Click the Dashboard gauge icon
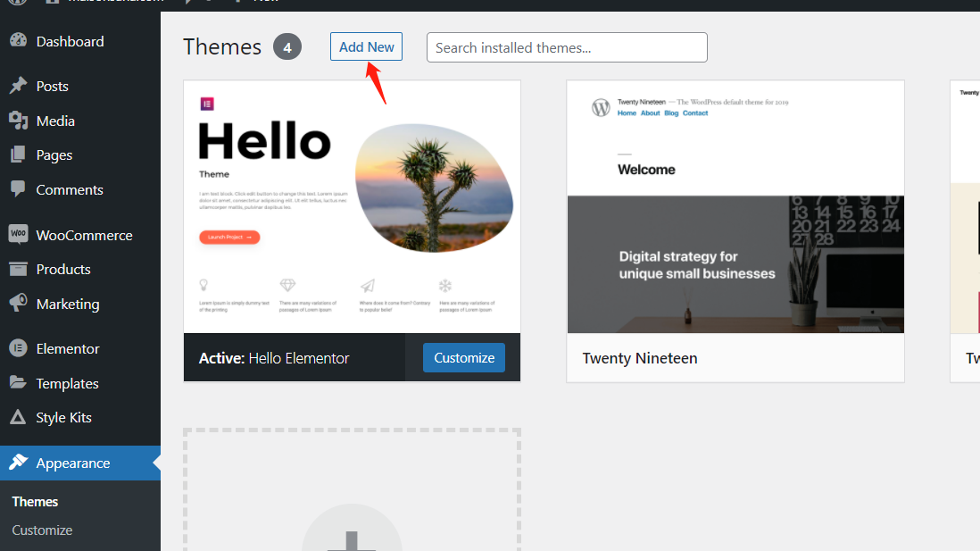This screenshot has height=551, width=980. [x=18, y=41]
